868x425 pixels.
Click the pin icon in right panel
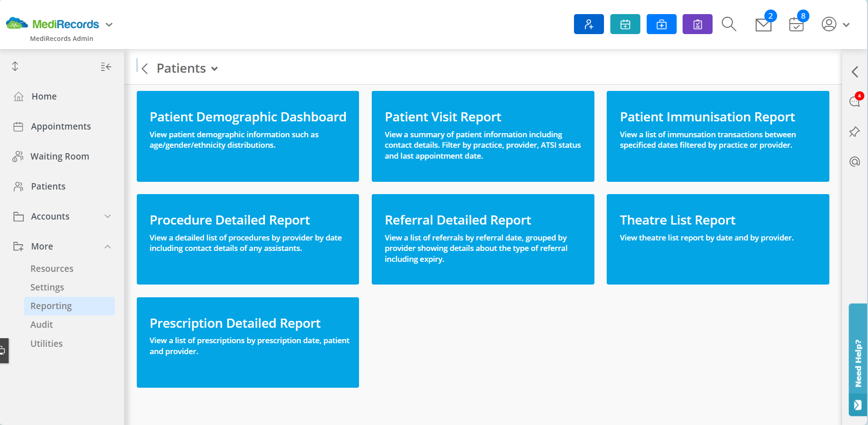pyautogui.click(x=854, y=132)
